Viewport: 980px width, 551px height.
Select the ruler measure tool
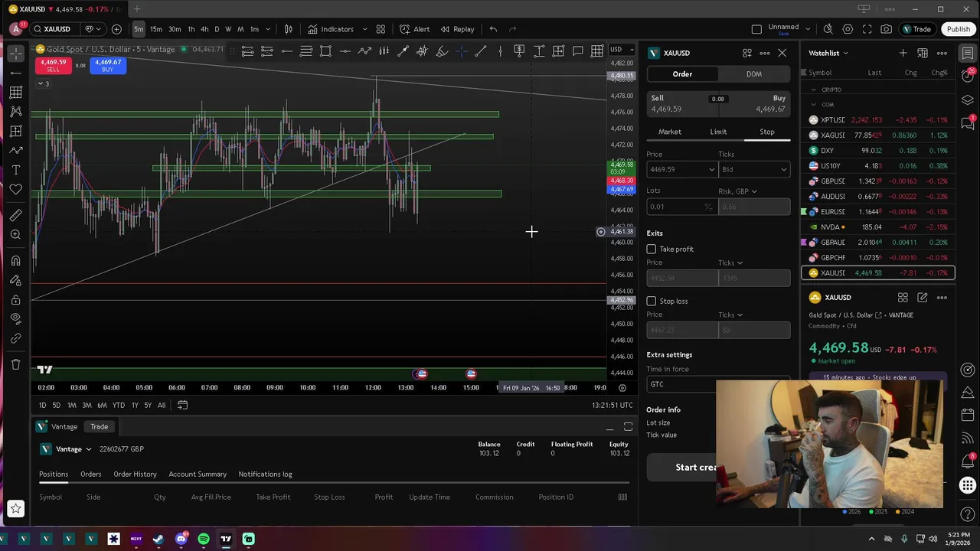[15, 215]
